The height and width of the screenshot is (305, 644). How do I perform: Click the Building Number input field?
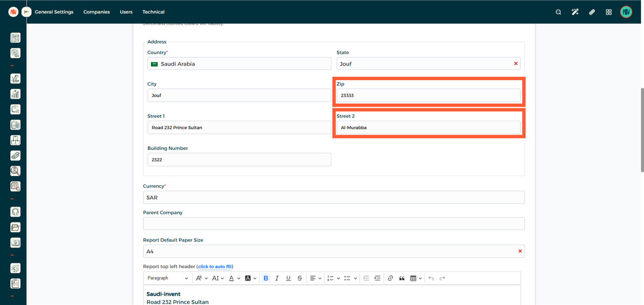tap(239, 160)
